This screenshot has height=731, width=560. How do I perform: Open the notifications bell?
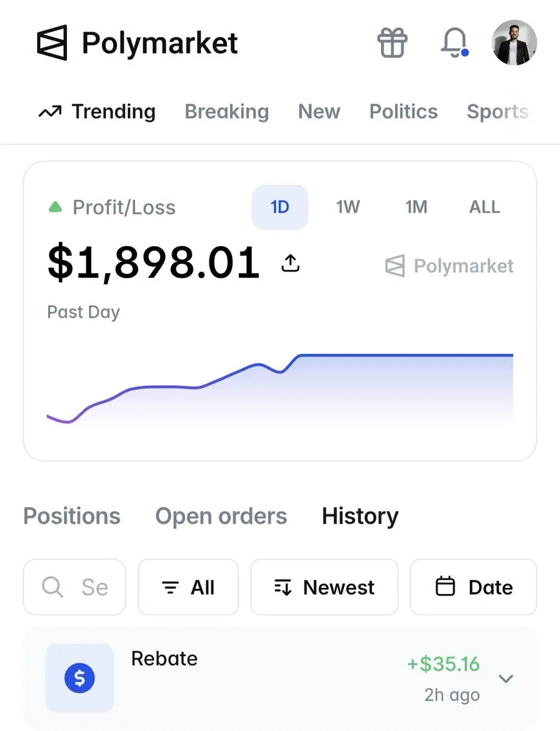pyautogui.click(x=453, y=43)
